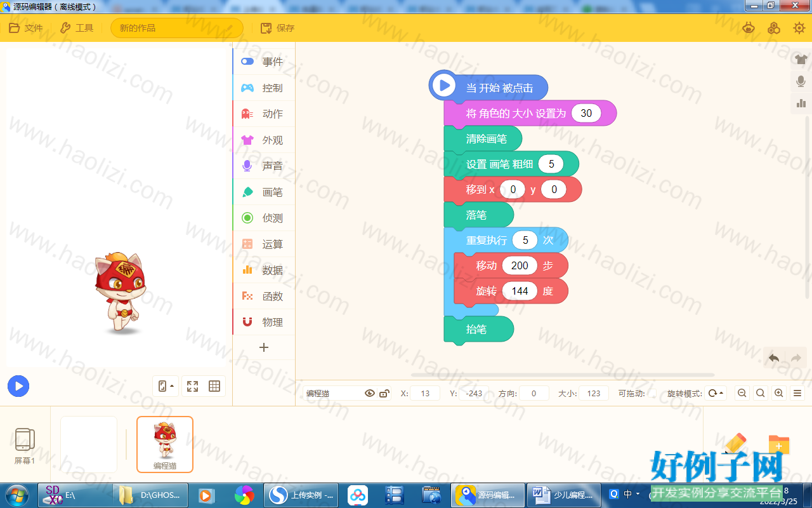812x508 pixels.
Task: Click the Y coordinate field showing -243
Action: click(474, 394)
